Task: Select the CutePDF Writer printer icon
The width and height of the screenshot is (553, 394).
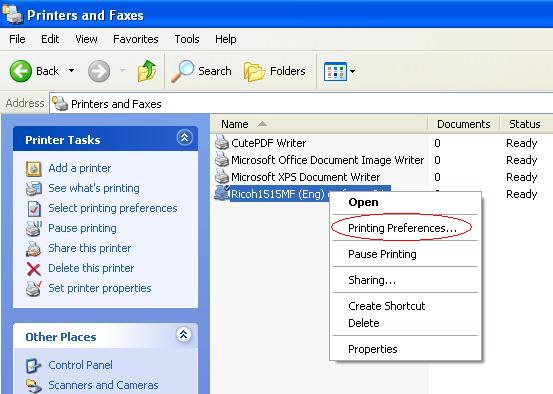Action: pyautogui.click(x=222, y=143)
